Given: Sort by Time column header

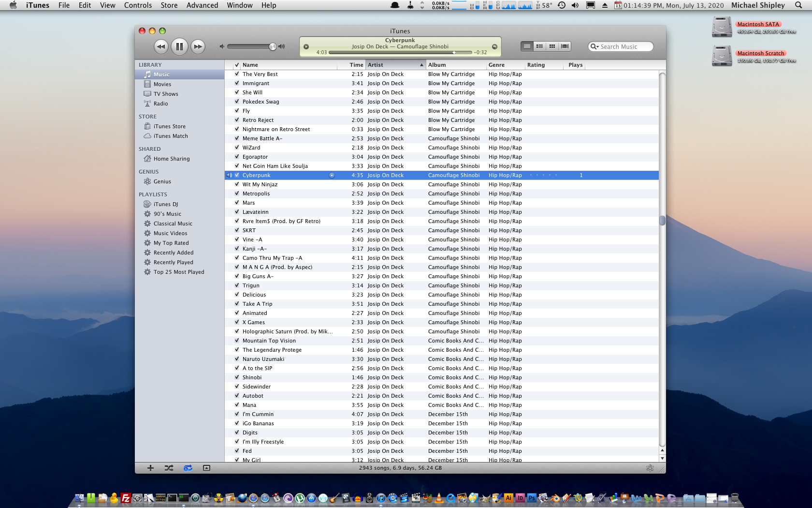Looking at the screenshot, I should pyautogui.click(x=351, y=65).
